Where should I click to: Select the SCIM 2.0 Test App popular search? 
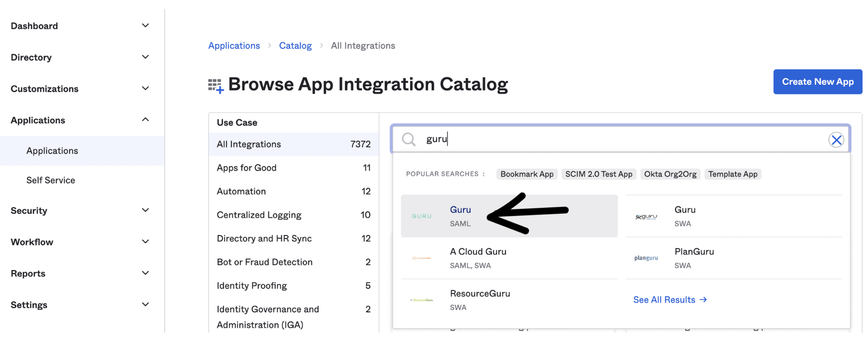[x=599, y=174]
